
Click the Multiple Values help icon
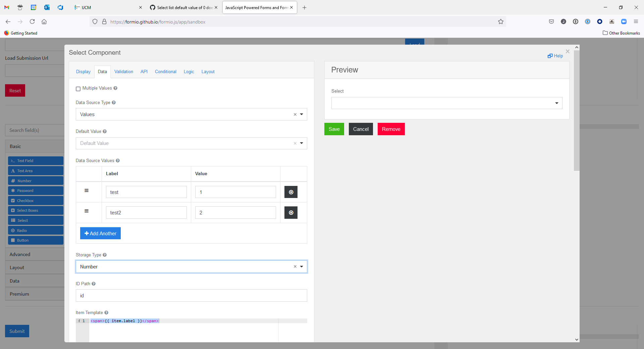[115, 88]
